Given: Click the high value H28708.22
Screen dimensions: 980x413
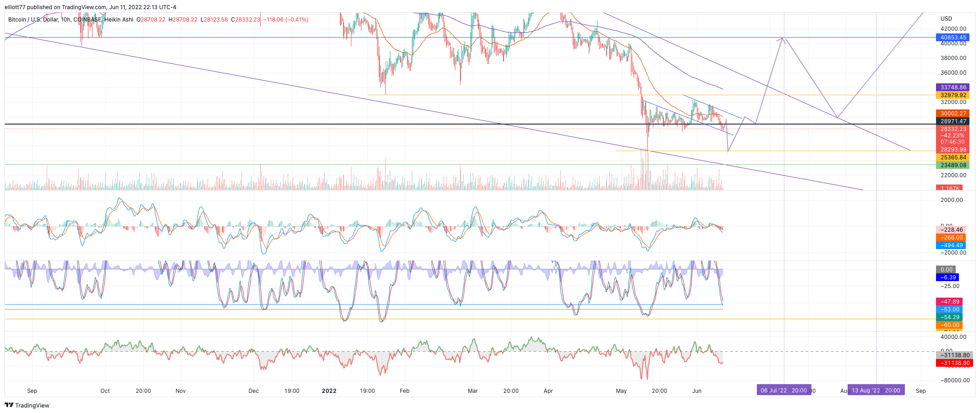Looking at the screenshot, I should (183, 20).
